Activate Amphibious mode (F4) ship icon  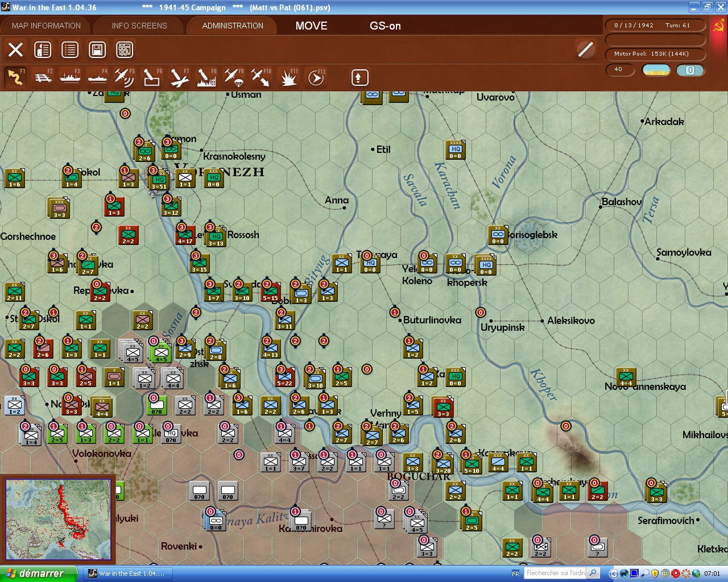click(x=97, y=77)
